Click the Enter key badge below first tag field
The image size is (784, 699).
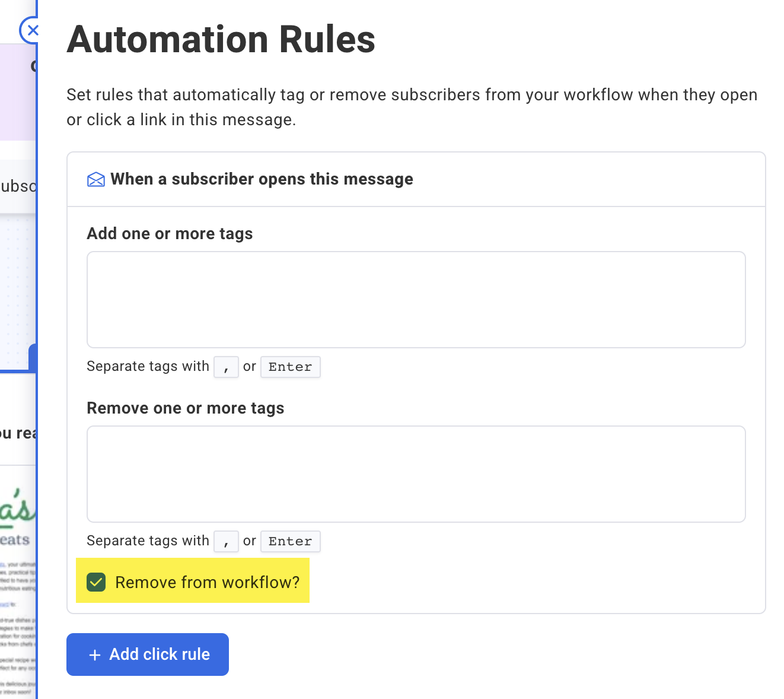click(x=290, y=367)
